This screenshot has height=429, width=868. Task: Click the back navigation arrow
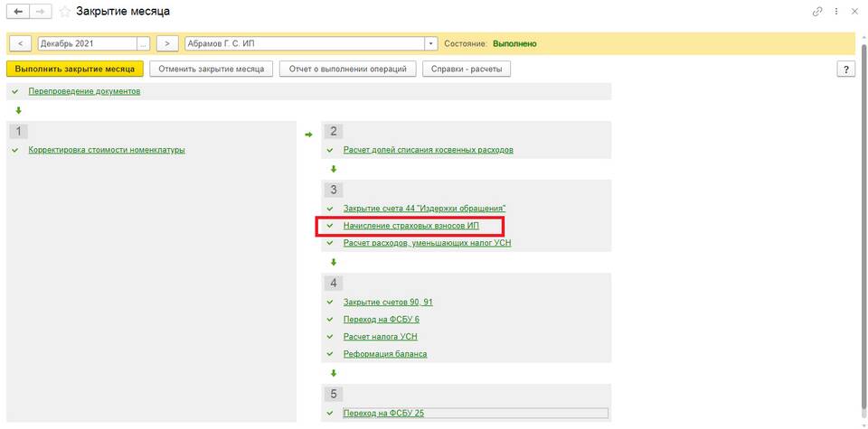(x=16, y=12)
